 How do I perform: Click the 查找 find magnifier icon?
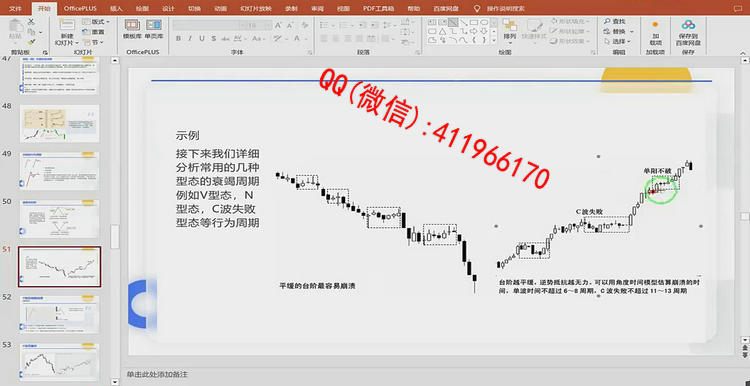607,22
